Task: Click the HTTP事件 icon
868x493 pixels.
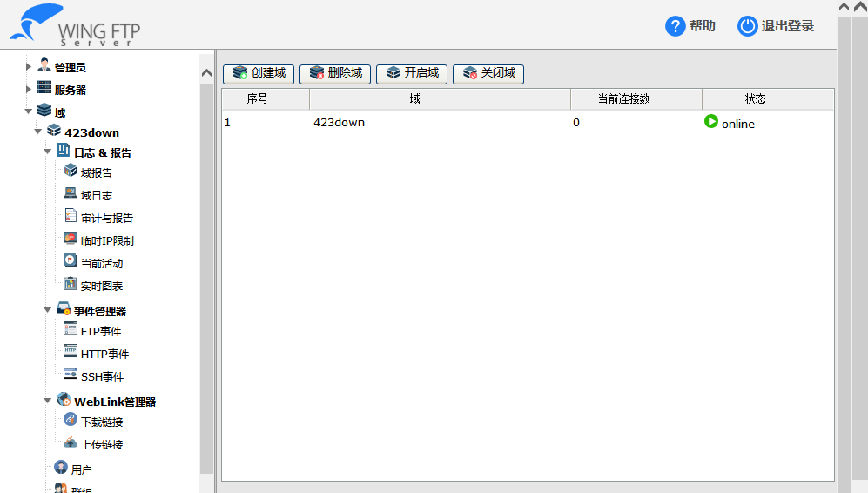Action: 71,352
